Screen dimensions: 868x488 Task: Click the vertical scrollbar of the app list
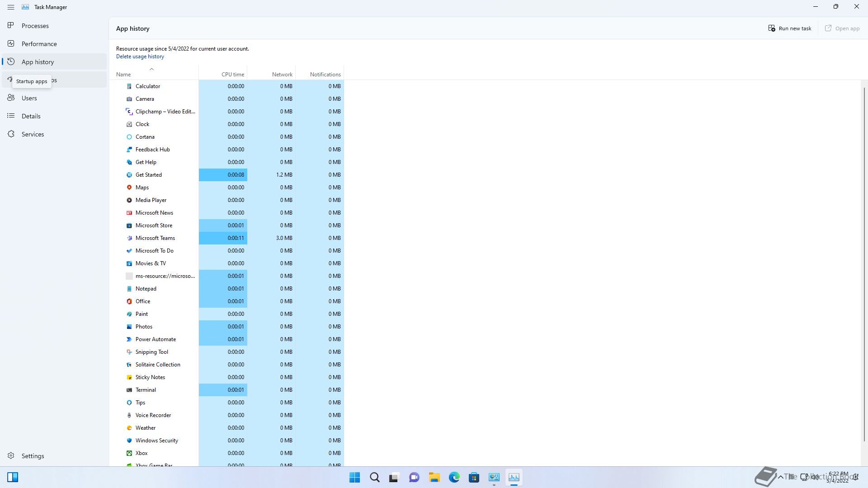pos(864,264)
